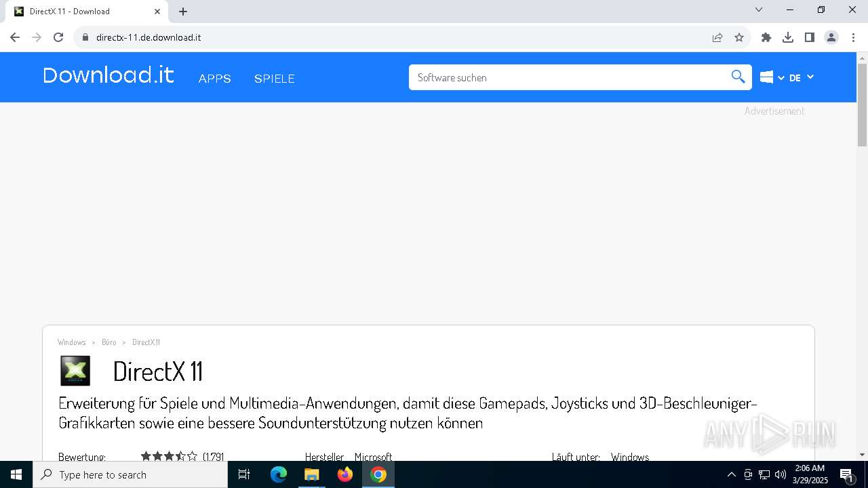The image size is (868, 488).
Task: Launch Firefox from the taskbar
Action: tap(345, 474)
